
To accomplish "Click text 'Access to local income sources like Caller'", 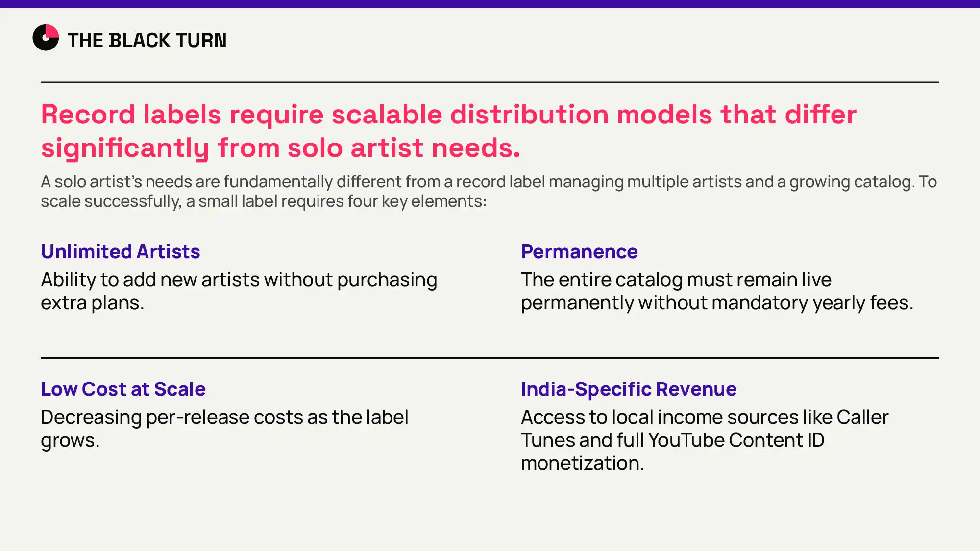I will (705, 417).
